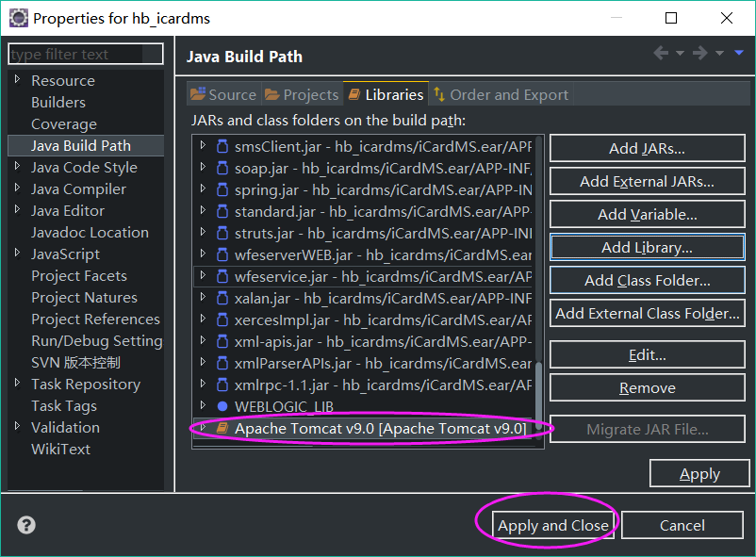This screenshot has width=756, height=557.
Task: Select Javadoc Location page
Action: [90, 233]
